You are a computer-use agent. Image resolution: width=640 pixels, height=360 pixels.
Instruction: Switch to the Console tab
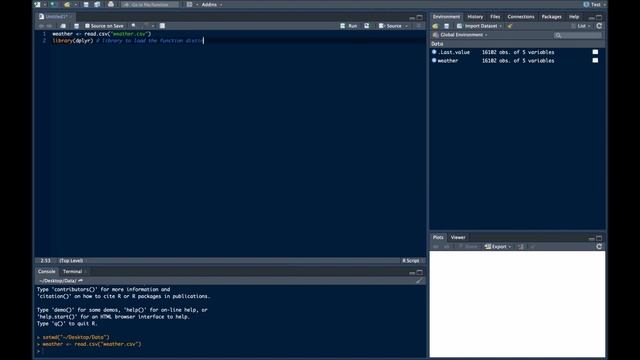point(47,271)
